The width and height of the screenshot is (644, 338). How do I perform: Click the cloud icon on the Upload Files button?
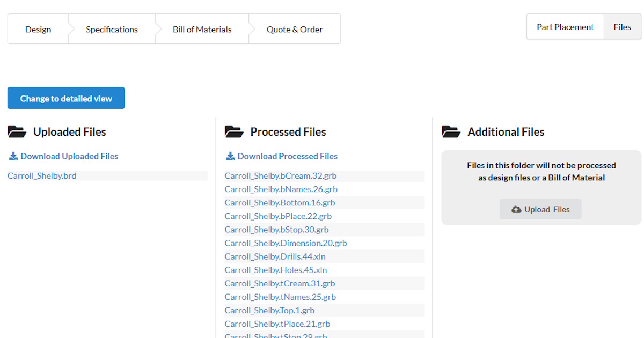coord(515,209)
